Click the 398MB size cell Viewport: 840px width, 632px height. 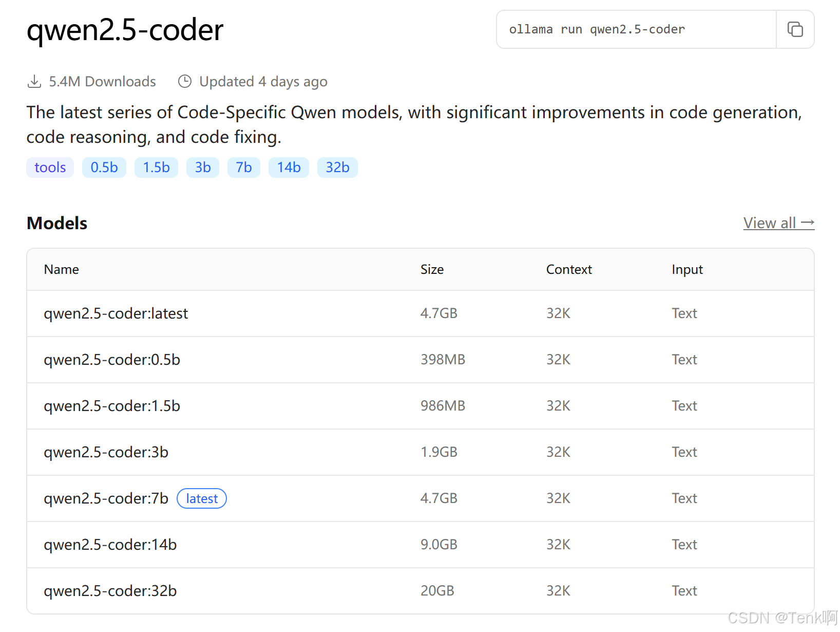point(443,360)
